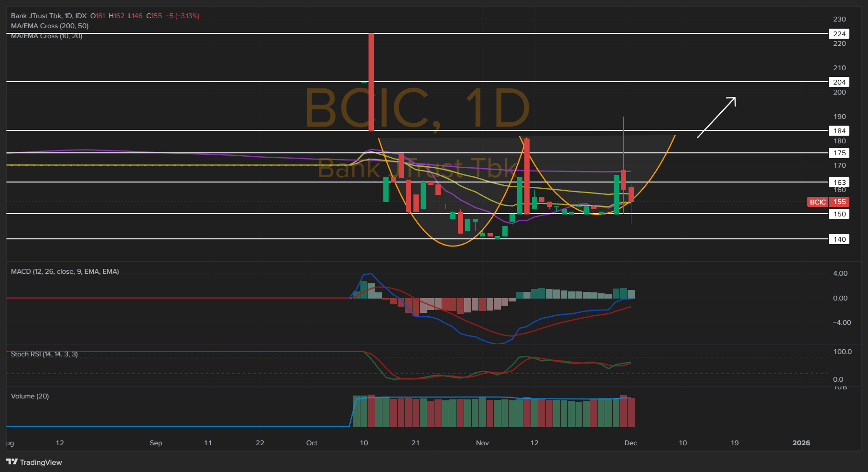Click the 4.00 MACD axis value
Image resolution: width=868 pixels, height=472 pixels.
click(840, 273)
